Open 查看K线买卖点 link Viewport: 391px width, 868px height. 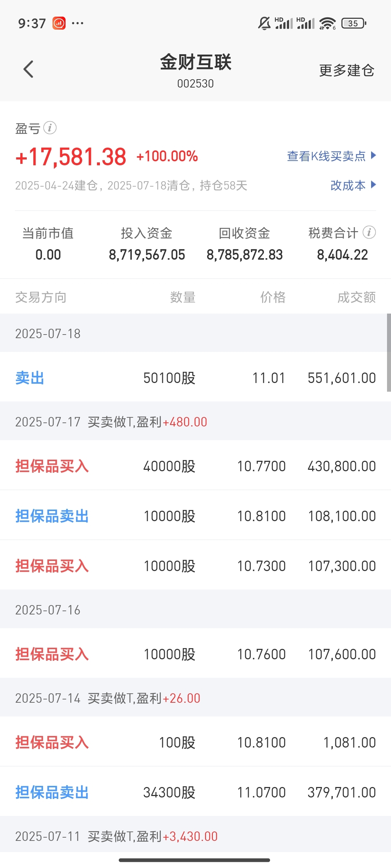(326, 156)
